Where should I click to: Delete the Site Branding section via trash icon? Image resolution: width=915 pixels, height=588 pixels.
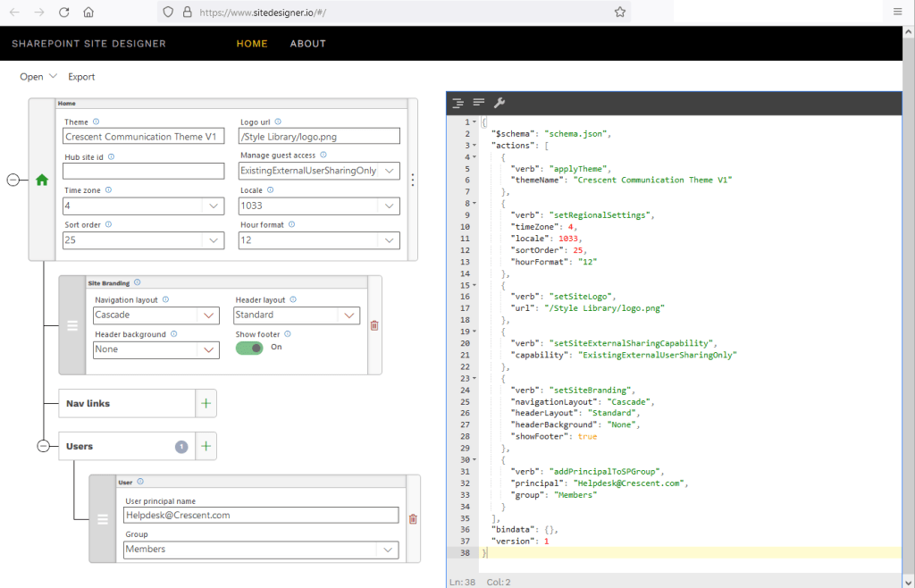tap(374, 325)
